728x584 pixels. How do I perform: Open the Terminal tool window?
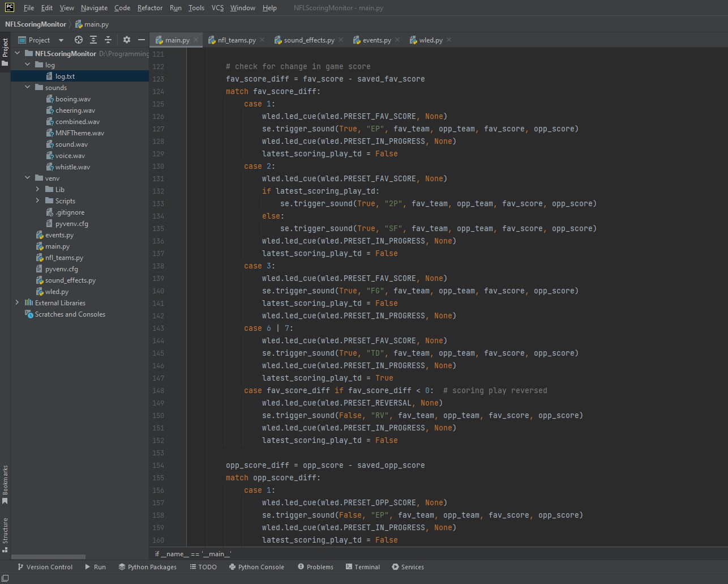click(x=362, y=567)
